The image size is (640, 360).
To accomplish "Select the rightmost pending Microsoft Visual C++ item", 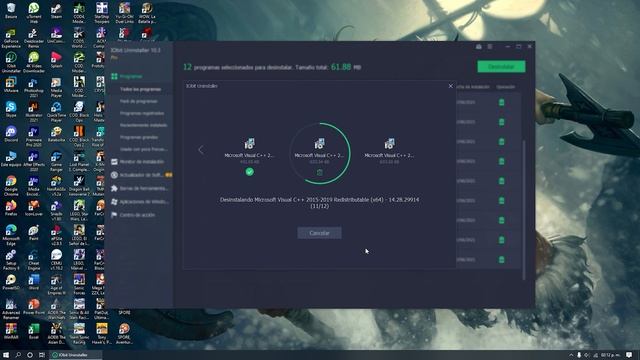I will coord(389,151).
